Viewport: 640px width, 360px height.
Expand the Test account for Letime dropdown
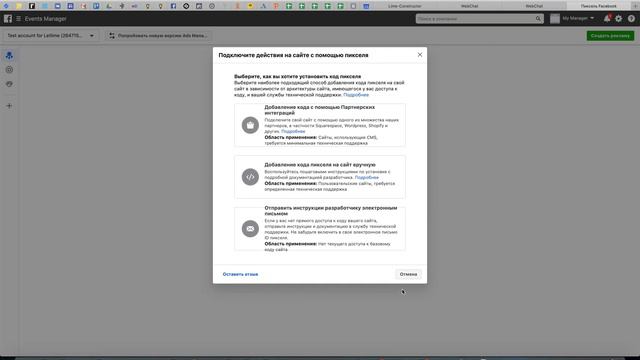click(51, 36)
